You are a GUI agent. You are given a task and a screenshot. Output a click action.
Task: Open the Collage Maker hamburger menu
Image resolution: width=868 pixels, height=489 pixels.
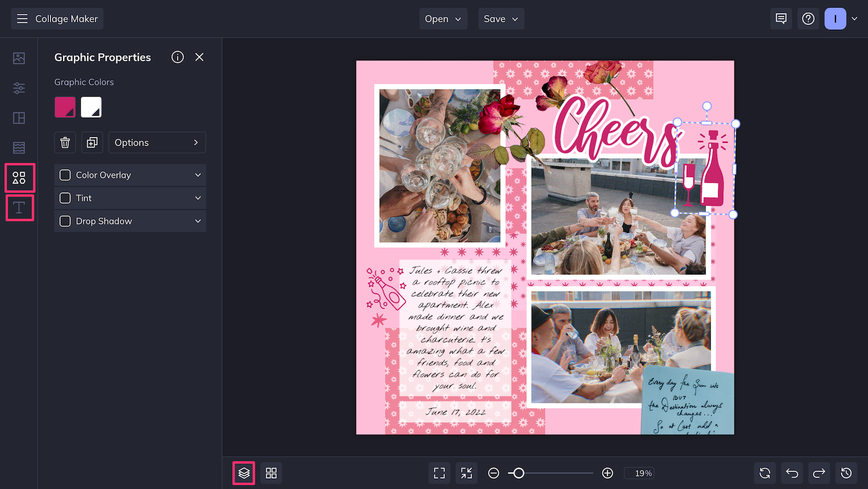click(x=22, y=18)
